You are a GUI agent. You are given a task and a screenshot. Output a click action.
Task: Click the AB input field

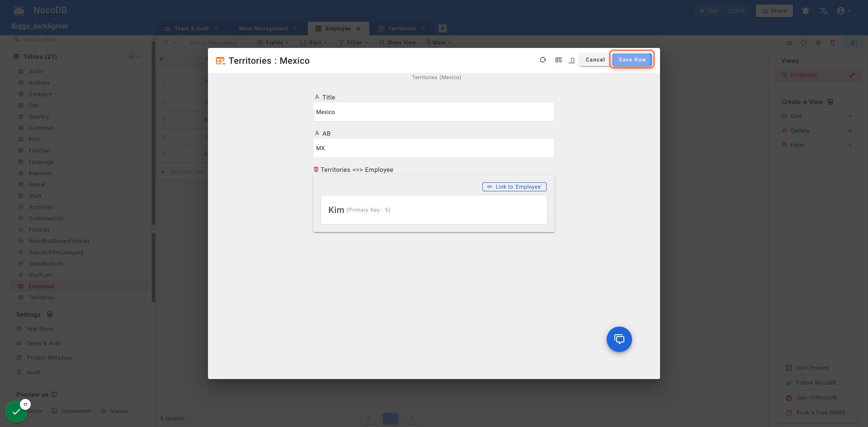(x=434, y=148)
